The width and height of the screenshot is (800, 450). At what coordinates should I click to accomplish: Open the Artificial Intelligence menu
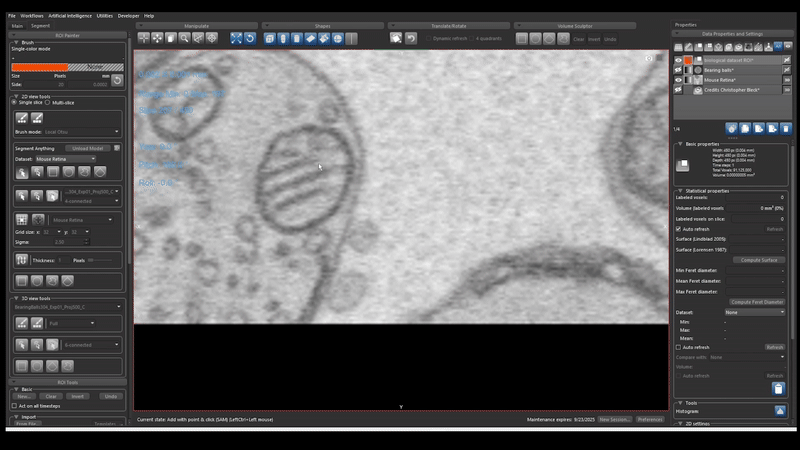click(70, 16)
